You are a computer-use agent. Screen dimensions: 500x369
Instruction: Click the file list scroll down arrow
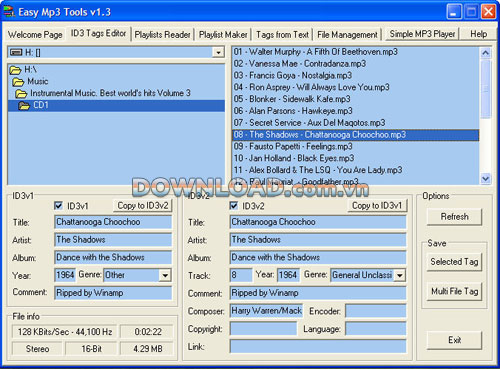click(485, 179)
